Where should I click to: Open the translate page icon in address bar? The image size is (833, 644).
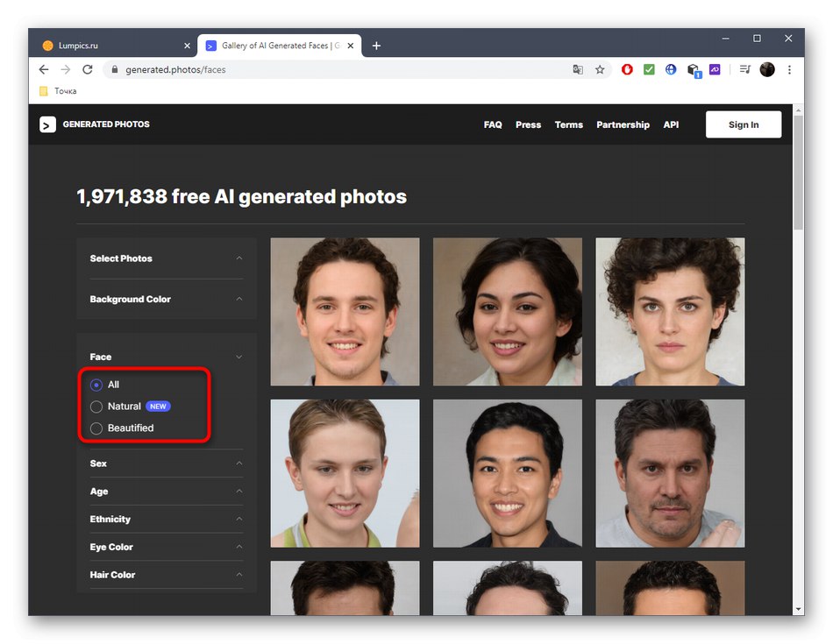click(578, 69)
